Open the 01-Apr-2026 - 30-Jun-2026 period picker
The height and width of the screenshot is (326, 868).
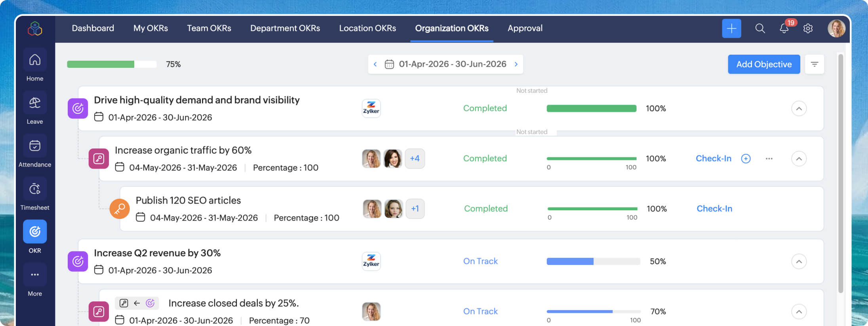coord(445,64)
